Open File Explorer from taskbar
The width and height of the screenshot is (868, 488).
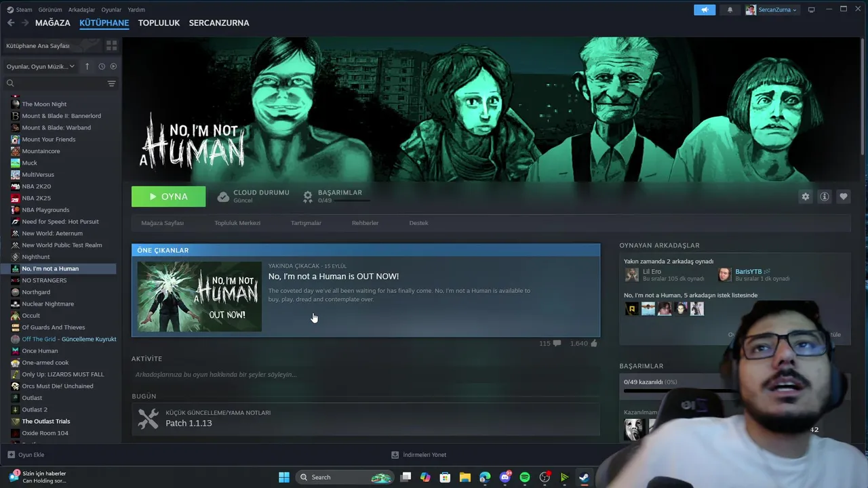(x=465, y=477)
